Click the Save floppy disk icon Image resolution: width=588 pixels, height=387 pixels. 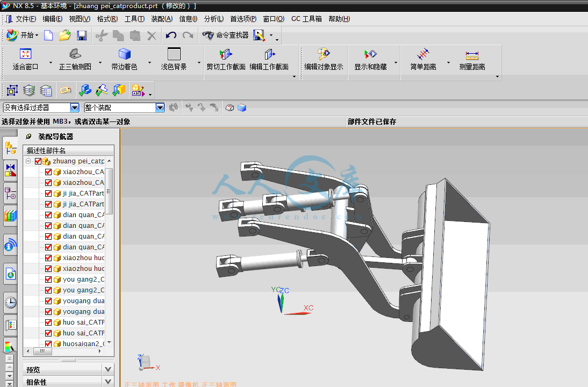click(82, 35)
